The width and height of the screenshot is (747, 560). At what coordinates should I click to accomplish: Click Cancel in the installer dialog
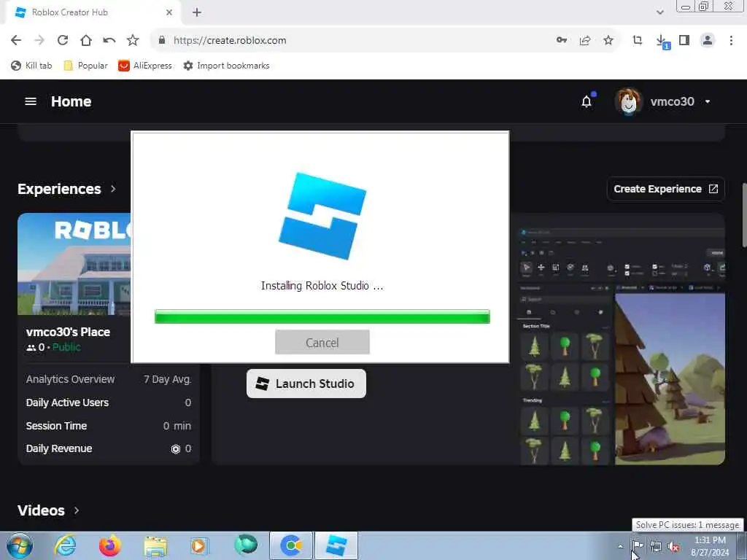tap(322, 343)
